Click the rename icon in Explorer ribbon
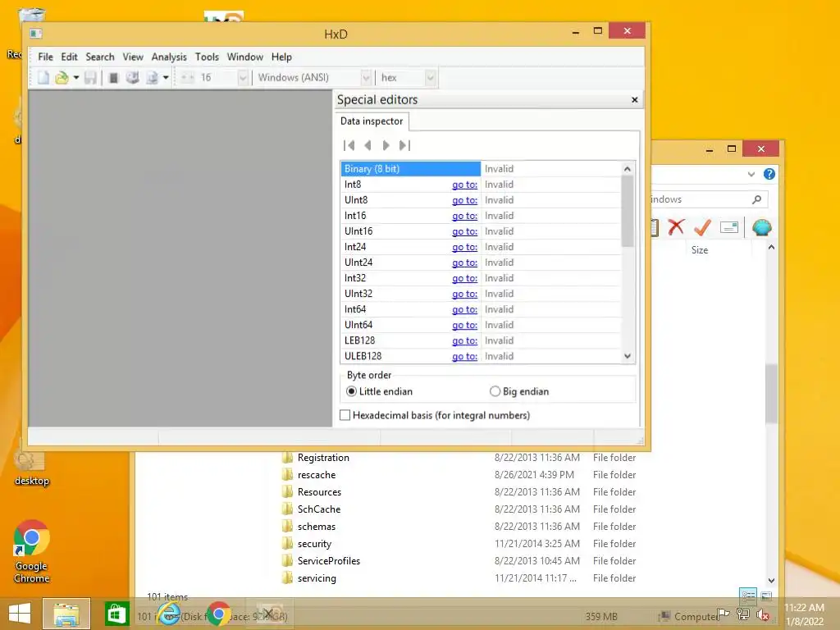The image size is (840, 630). click(x=729, y=227)
